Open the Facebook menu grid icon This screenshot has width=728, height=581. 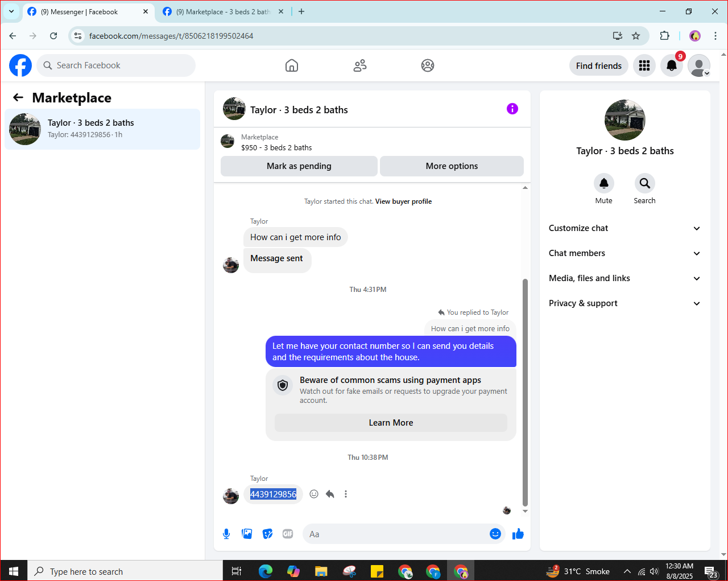click(644, 65)
